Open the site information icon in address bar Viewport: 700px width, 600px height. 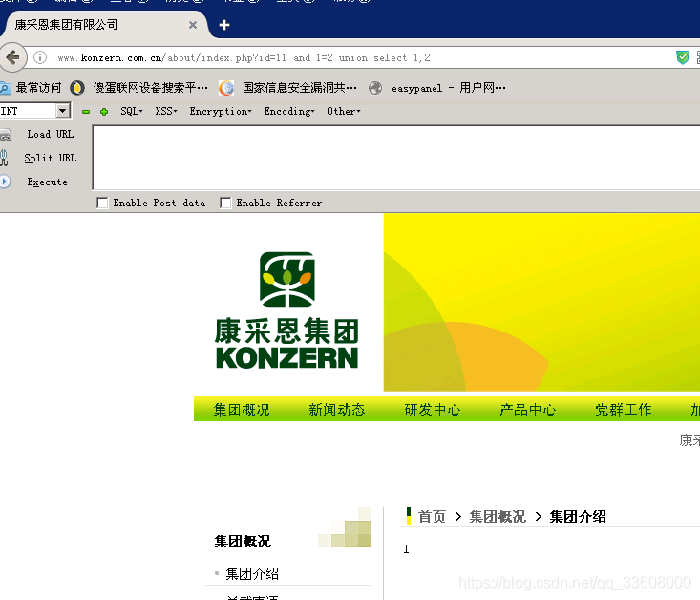pos(40,57)
